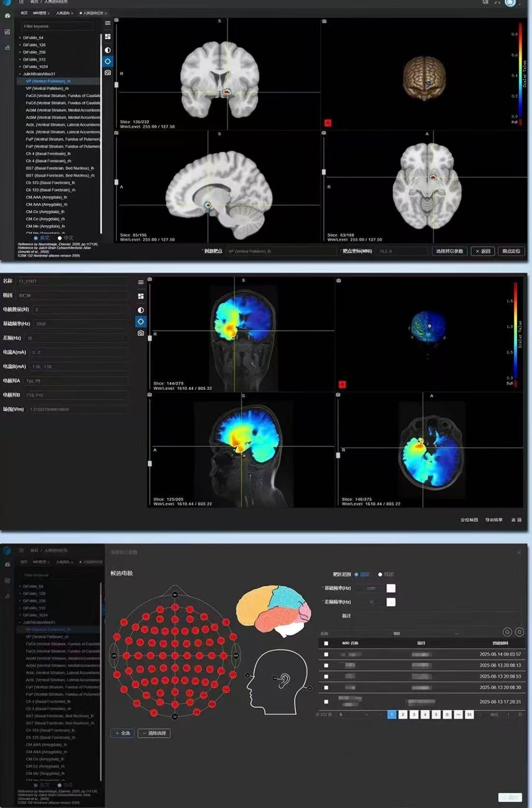
Task: Select the 中文 language radio button in top panel
Action: pyautogui.click(x=60, y=238)
